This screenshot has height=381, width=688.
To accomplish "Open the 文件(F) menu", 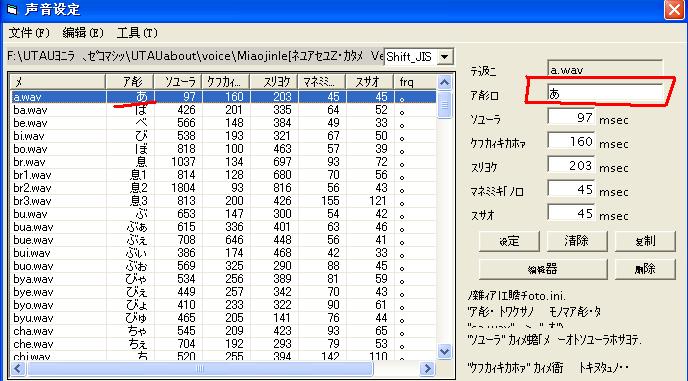I will tap(29, 33).
